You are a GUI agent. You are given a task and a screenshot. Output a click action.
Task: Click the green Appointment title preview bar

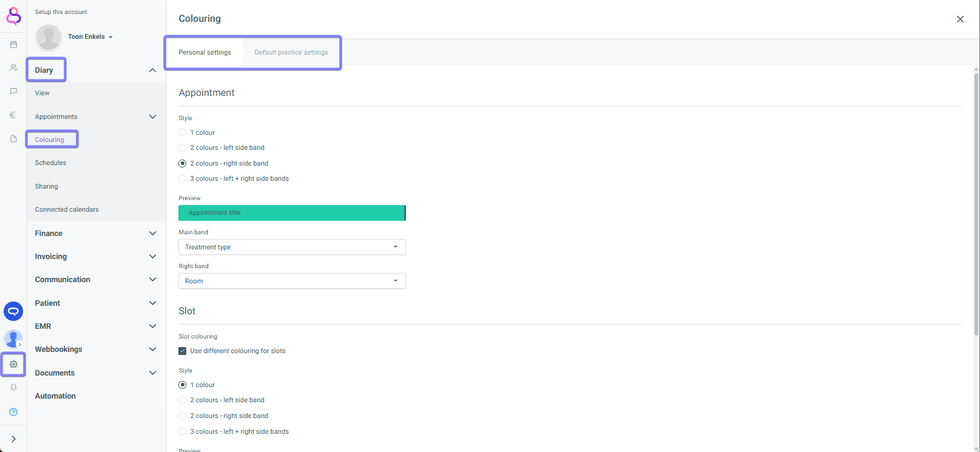[292, 213]
